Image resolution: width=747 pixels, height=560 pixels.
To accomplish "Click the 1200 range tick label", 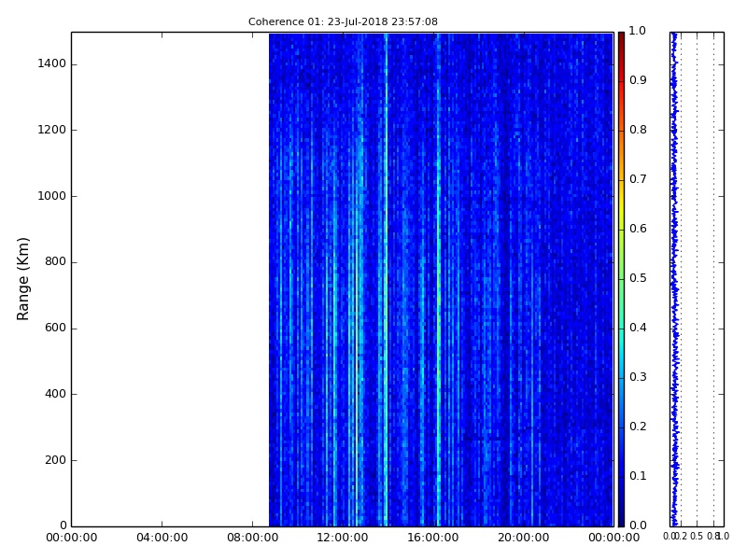I will coord(52,130).
